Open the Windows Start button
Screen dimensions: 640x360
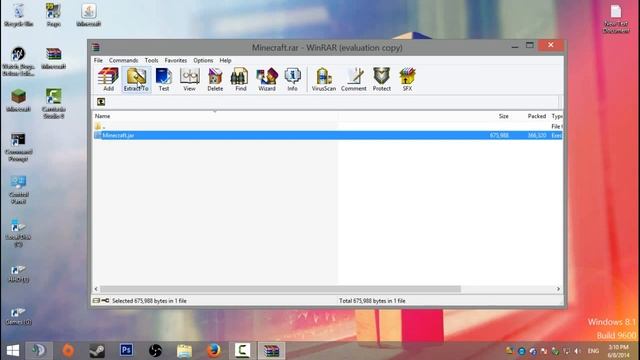[x=13, y=351]
